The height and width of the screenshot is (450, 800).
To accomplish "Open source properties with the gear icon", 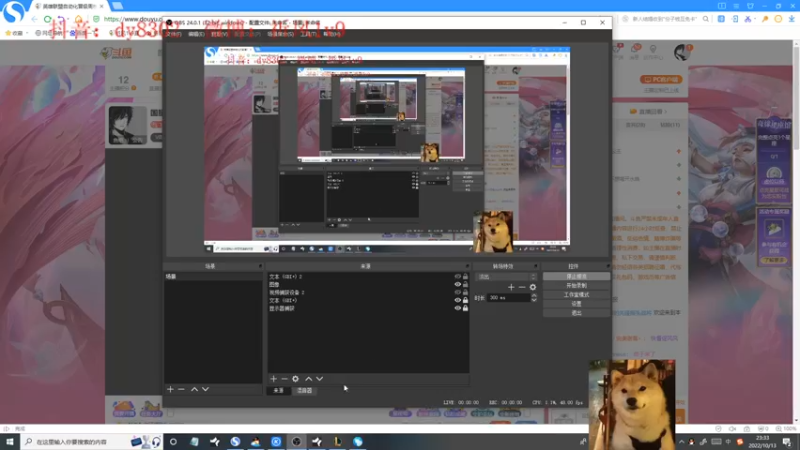I will (x=295, y=379).
